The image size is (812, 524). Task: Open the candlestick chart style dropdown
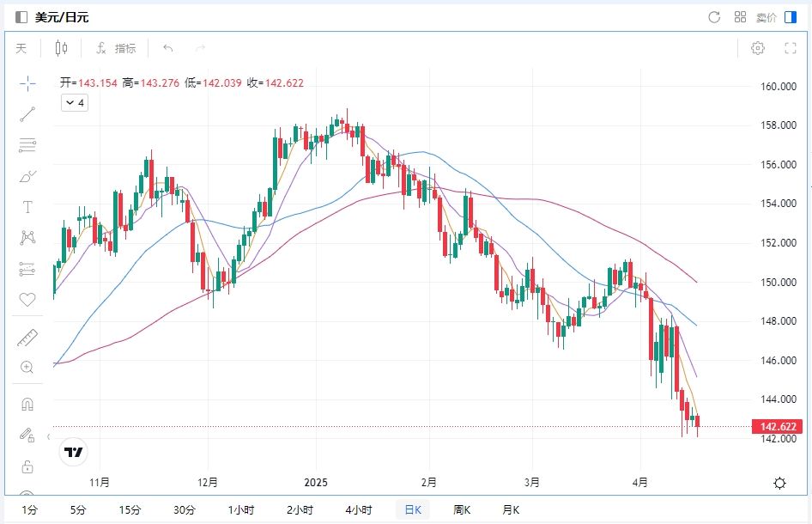pos(61,48)
